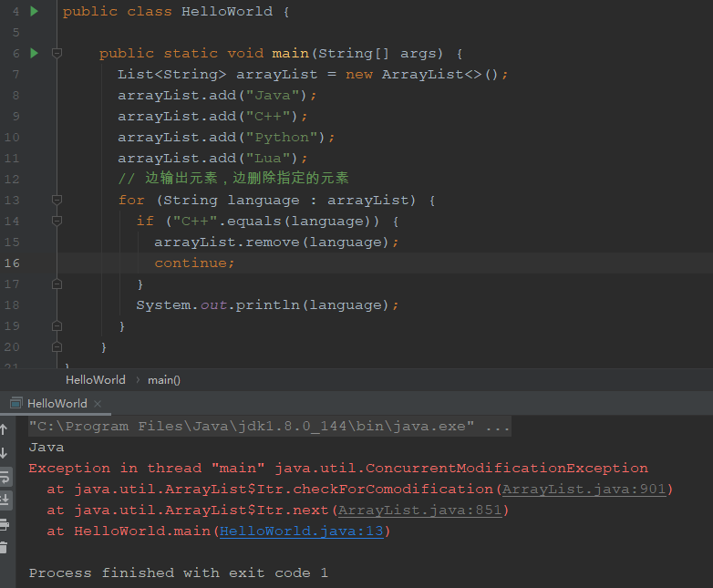Toggle scroll-to-end in the run console
This screenshot has width=713, height=588.
(5, 500)
